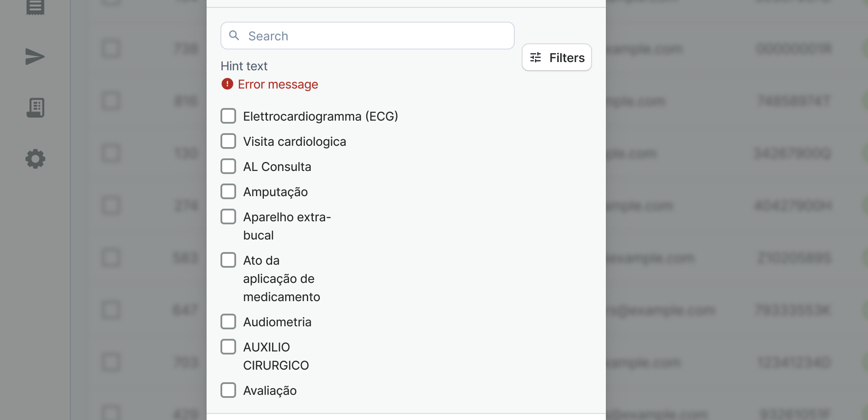This screenshot has width=868, height=420.
Task: Click the filter sliders icon
Action: 536,57
